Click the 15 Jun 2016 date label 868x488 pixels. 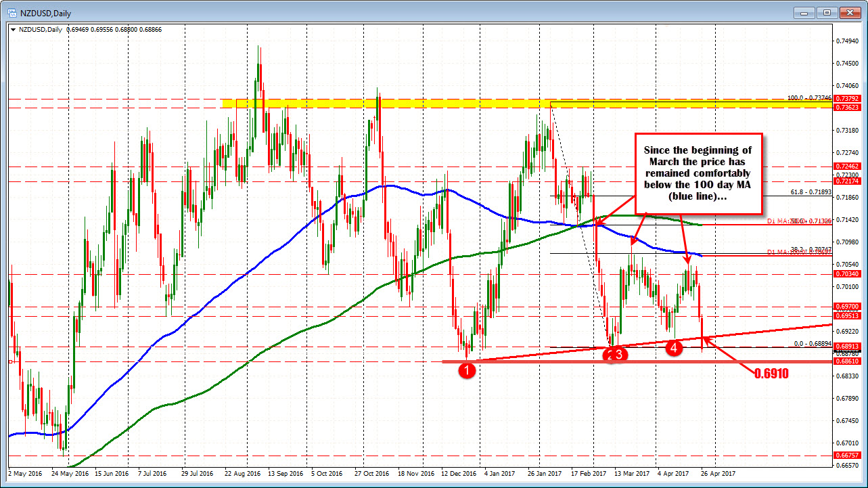coord(113,474)
